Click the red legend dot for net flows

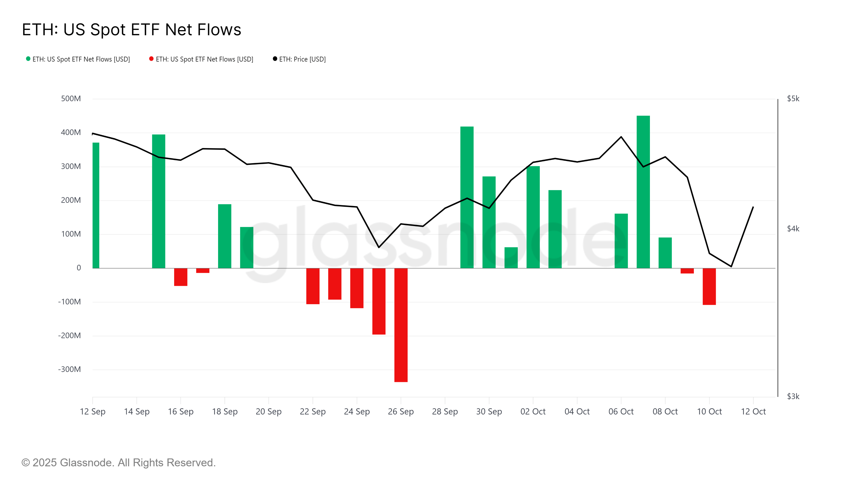[152, 59]
